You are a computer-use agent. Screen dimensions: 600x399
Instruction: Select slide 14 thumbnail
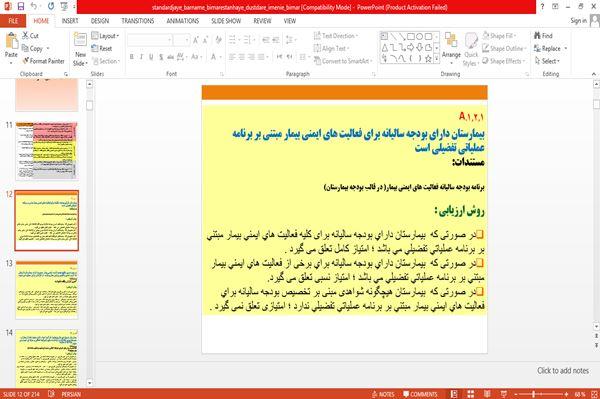47,359
